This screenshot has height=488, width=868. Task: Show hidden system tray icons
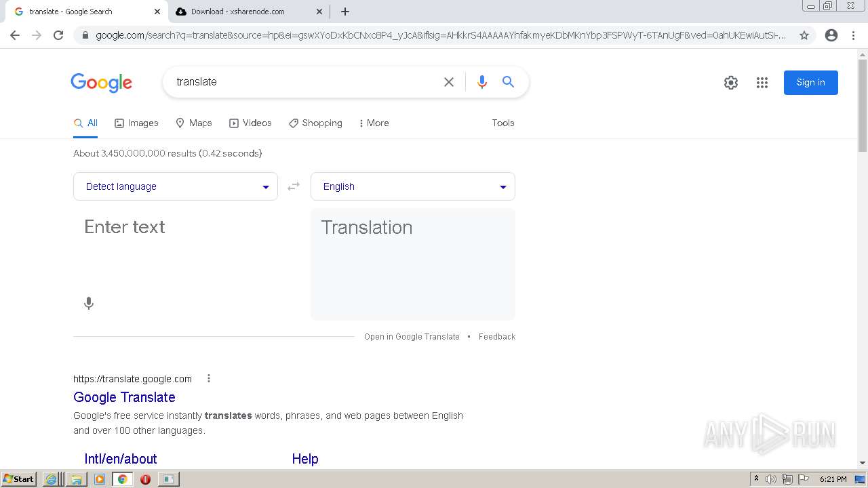coord(756,479)
